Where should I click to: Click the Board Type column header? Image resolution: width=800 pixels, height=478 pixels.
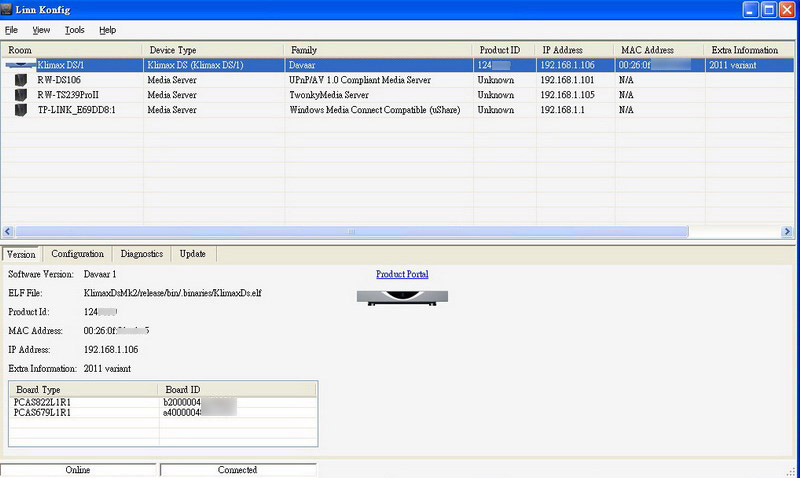click(x=83, y=389)
